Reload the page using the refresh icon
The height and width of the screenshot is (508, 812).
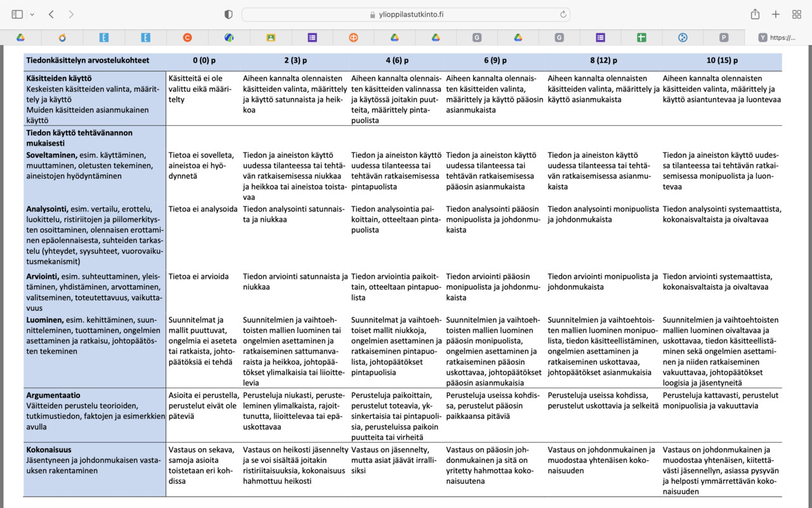click(x=563, y=14)
